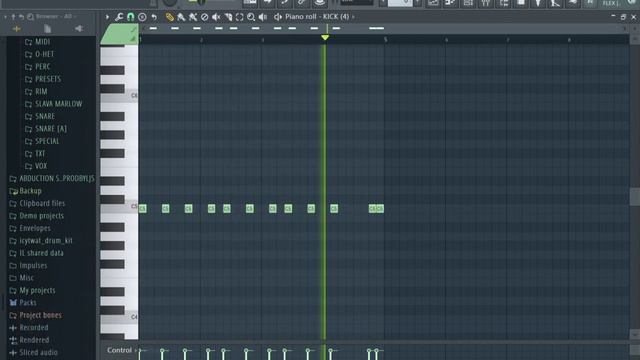This screenshot has height=360, width=640.
Task: Select the Draw pencil tool
Action: click(x=169, y=17)
